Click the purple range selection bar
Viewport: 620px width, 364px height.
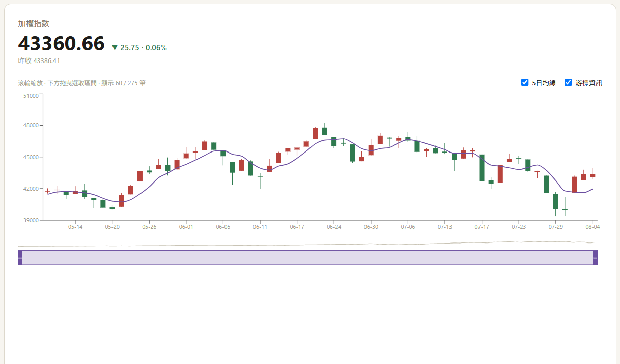click(x=307, y=258)
